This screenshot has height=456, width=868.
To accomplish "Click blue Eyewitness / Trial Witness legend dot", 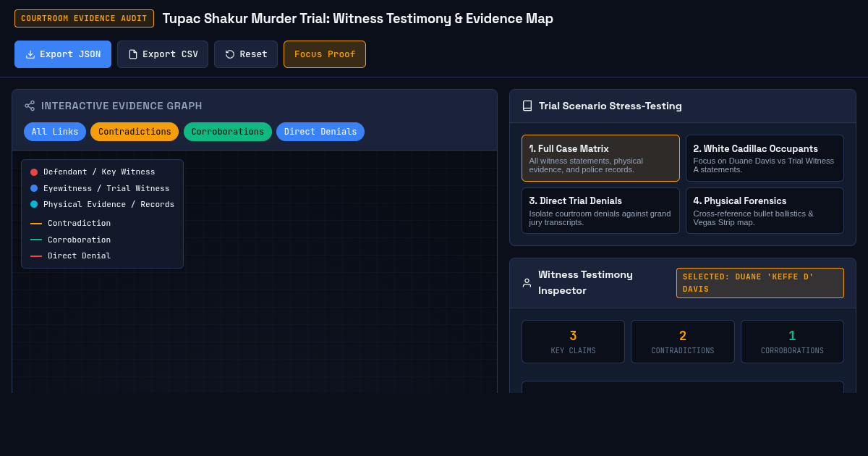I will [x=34, y=188].
